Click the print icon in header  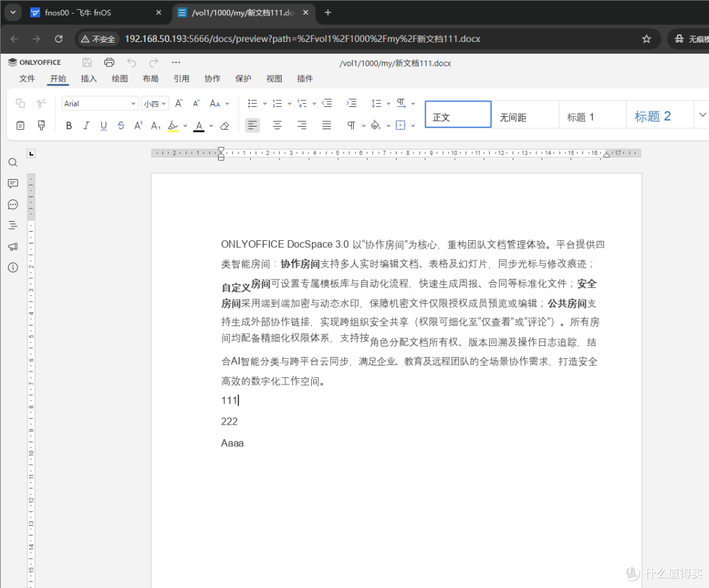109,62
